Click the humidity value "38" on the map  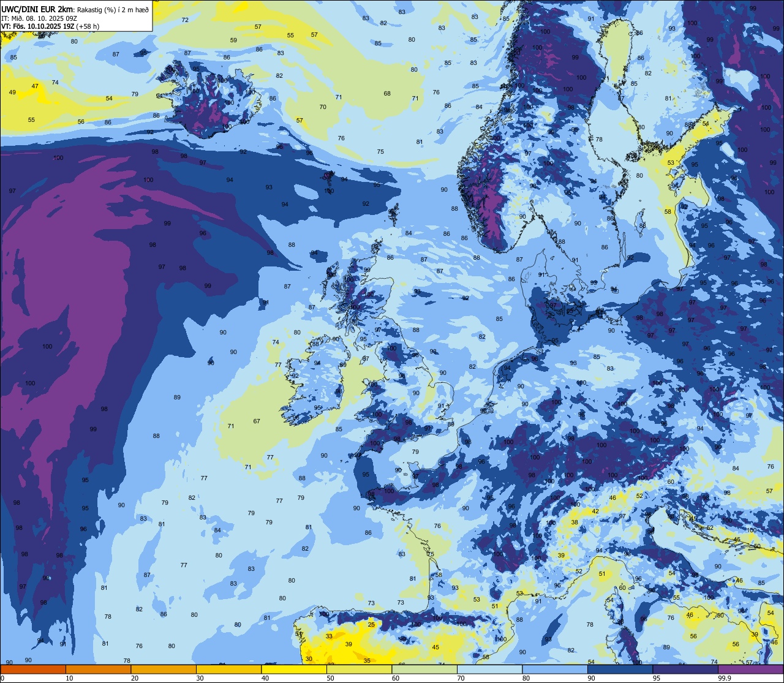[575, 523]
